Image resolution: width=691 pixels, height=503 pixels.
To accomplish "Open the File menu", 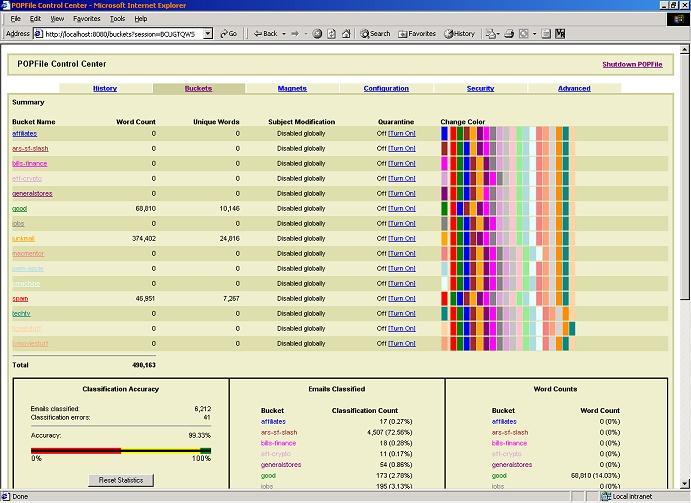I will tap(15, 19).
